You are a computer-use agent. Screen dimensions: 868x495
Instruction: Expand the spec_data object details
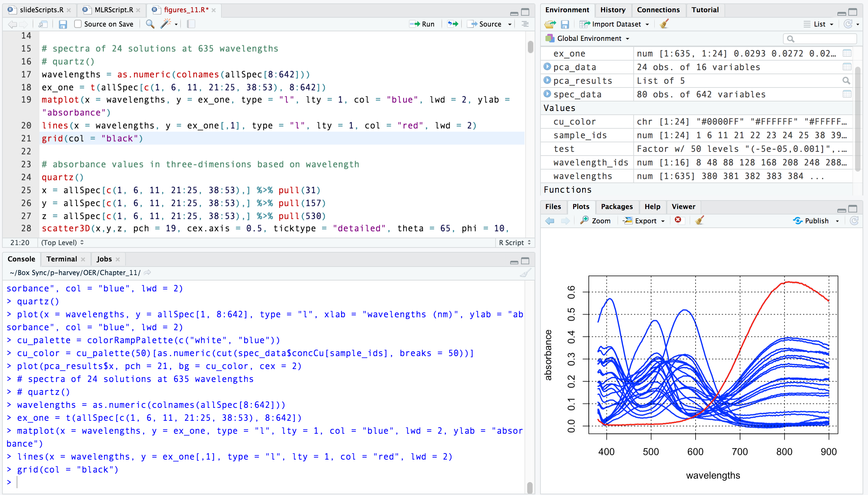[547, 94]
